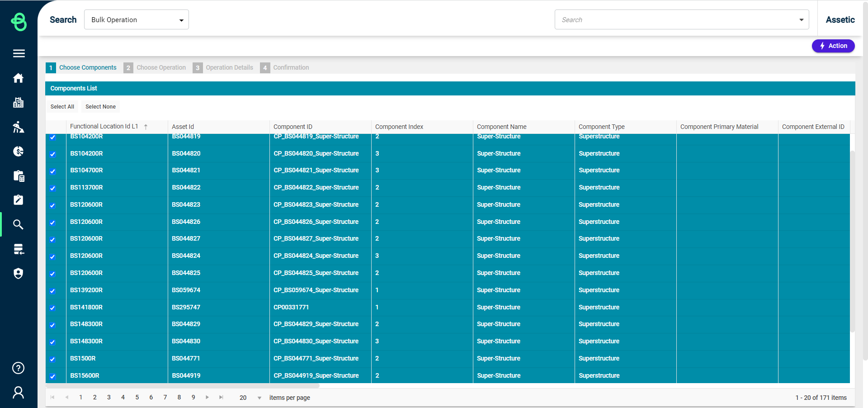
Task: Sort by Component External ID column header
Action: [813, 127]
